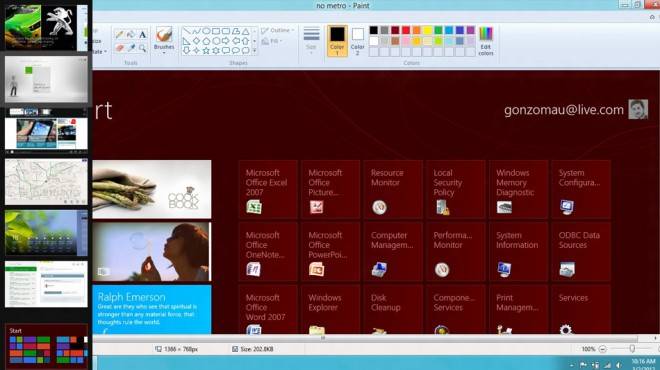
Task: Open the shape Outline dropdown
Action: pos(277,31)
